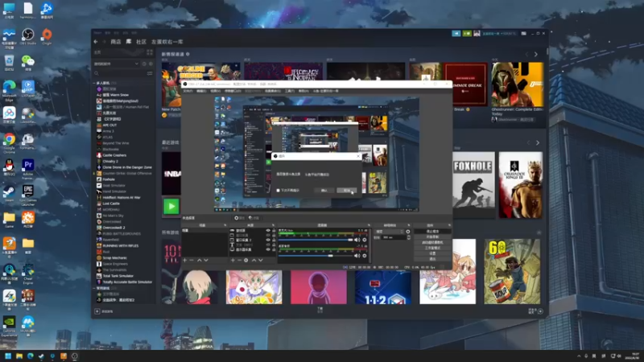644x362 pixels.
Task: Move OBS source up
Action: [x=254, y=260]
